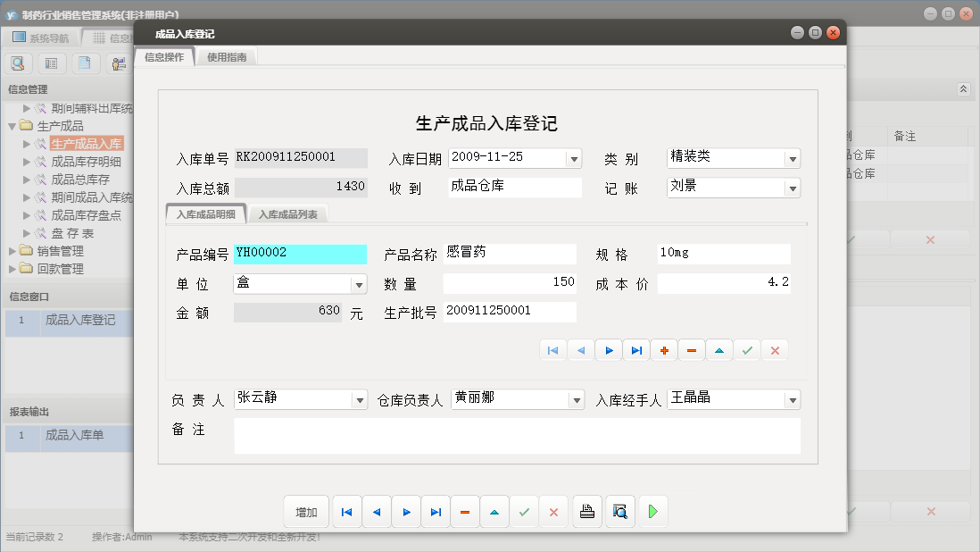980x552 pixels.
Task: Jump to last detail record
Action: point(635,349)
